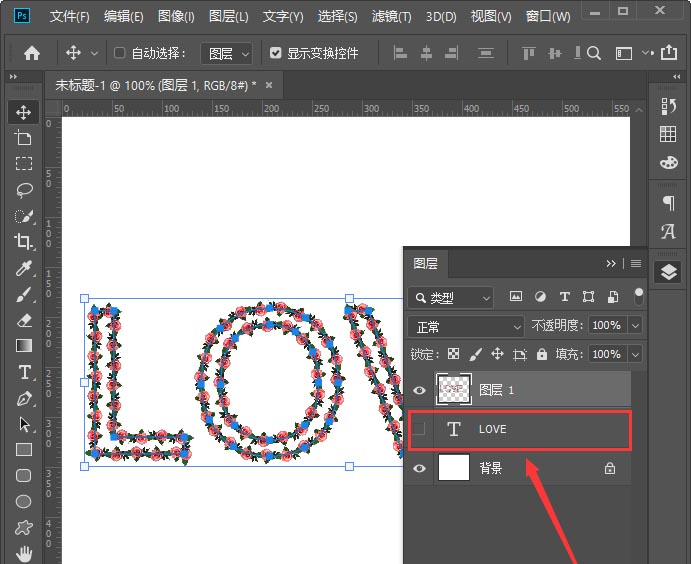Show the hidden LOVE text layer

[x=420, y=429]
